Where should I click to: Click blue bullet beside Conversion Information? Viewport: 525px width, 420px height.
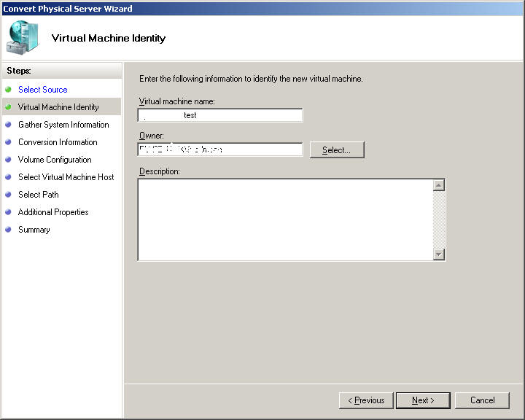(9, 142)
